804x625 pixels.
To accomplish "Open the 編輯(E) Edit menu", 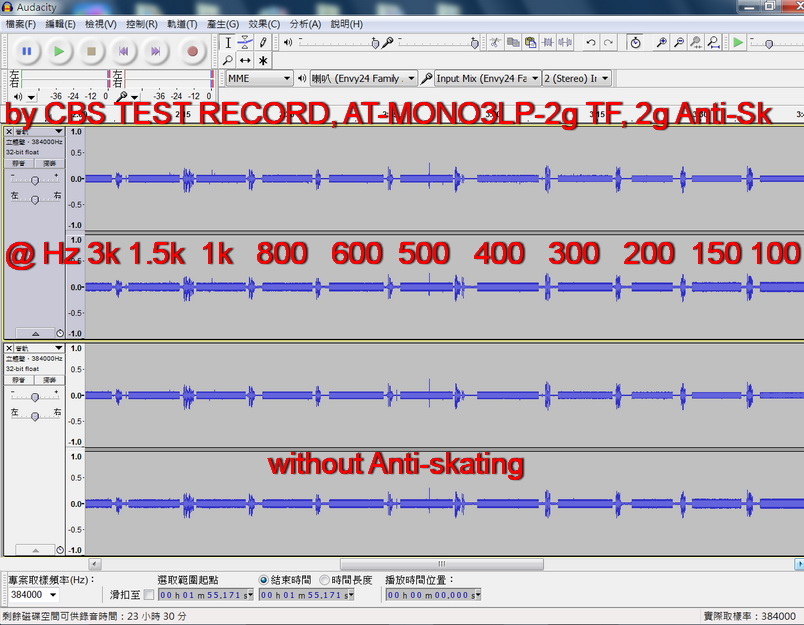I will 61,24.
